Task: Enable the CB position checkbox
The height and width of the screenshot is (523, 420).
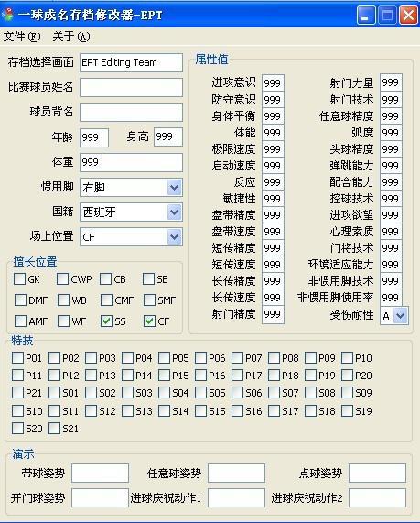Action: pyautogui.click(x=105, y=278)
